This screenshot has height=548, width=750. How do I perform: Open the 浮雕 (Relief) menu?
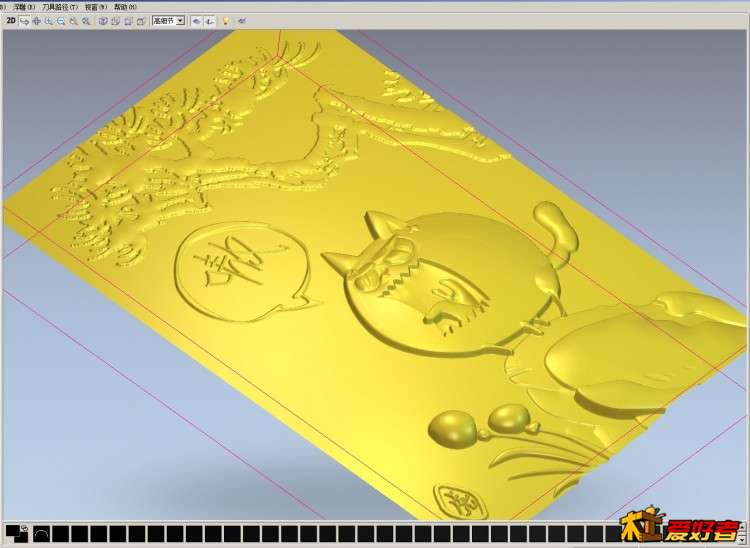(24, 7)
